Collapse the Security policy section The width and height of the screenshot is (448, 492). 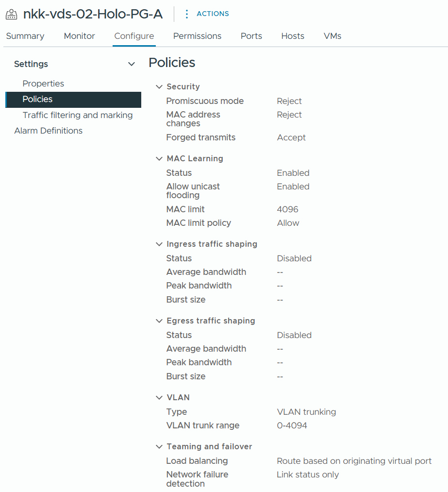pos(159,87)
